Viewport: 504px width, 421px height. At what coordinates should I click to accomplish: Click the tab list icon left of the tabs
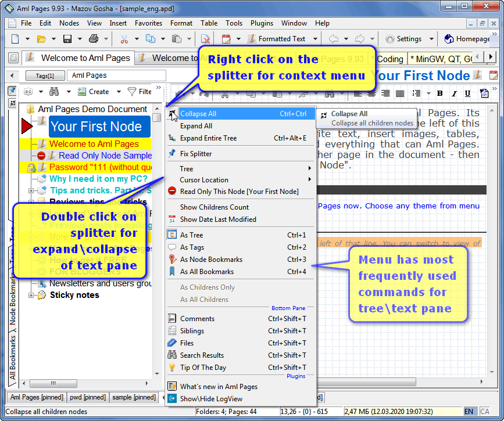pyautogui.click(x=13, y=58)
